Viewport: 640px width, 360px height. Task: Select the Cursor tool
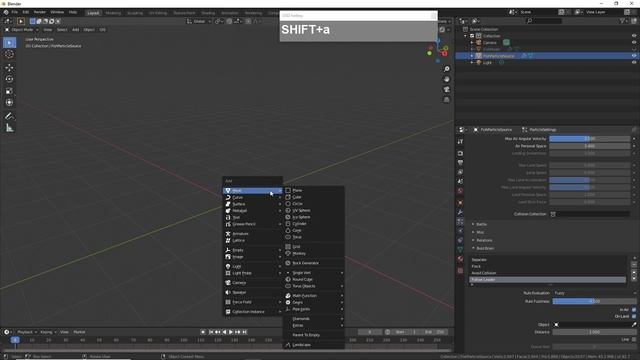coord(9,54)
